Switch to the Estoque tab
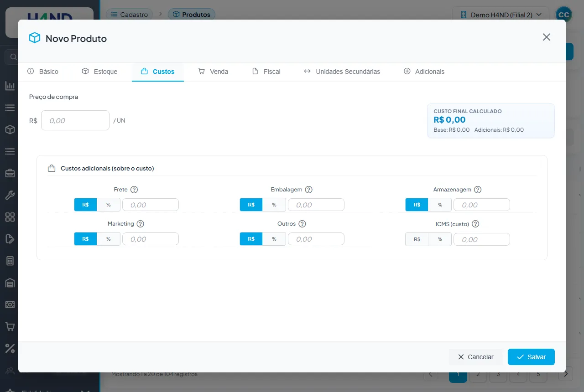 tap(99, 72)
